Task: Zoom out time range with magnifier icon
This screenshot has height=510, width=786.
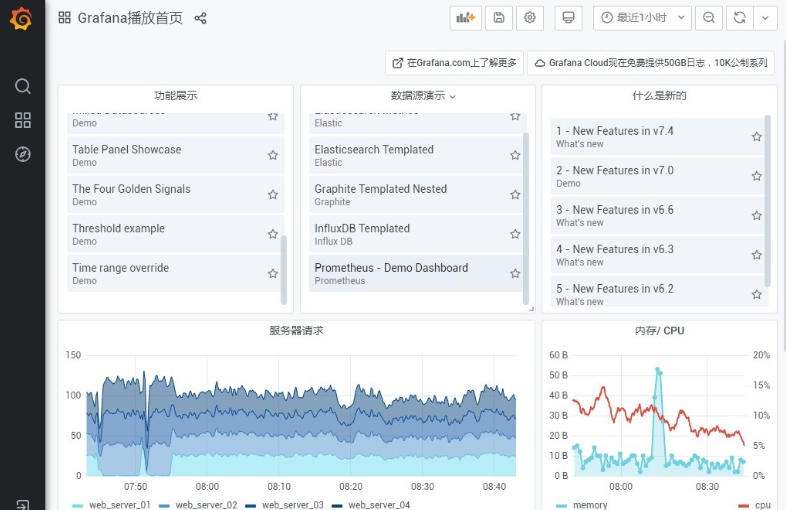Action: [709, 18]
